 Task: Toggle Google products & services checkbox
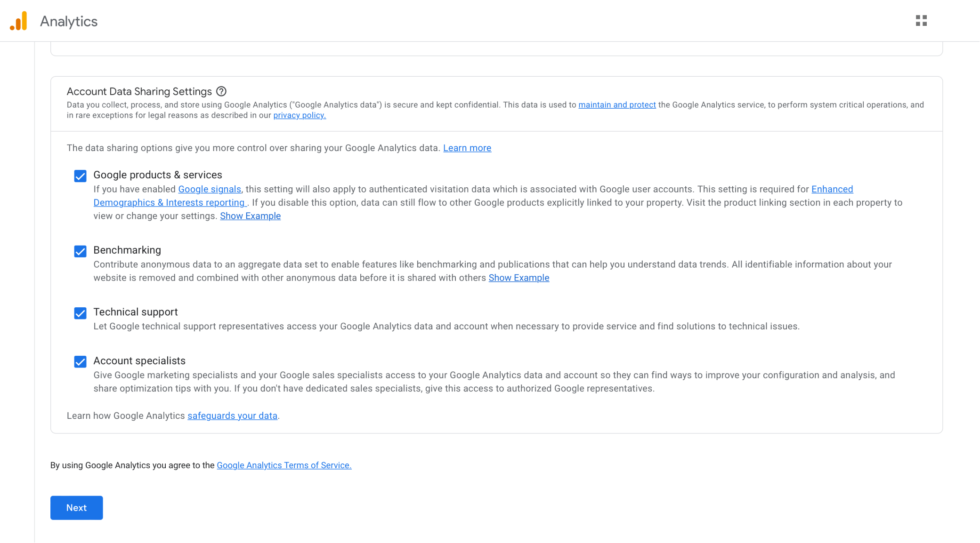[80, 175]
